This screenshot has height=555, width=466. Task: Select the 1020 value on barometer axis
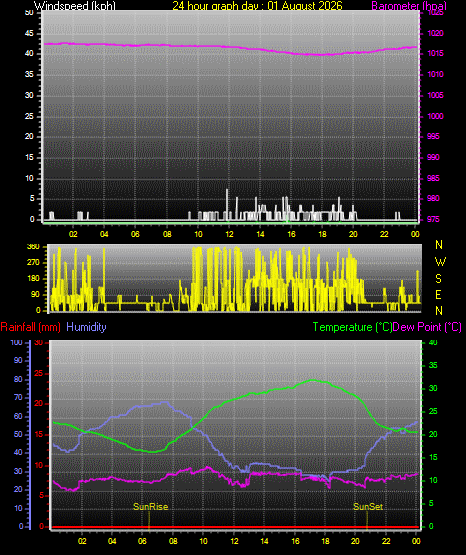pyautogui.click(x=436, y=34)
